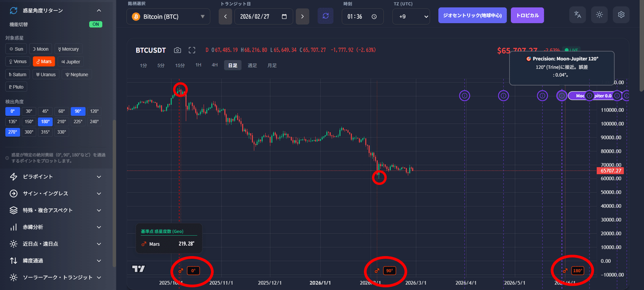This screenshot has height=290, width=644.
Task: Switch to the 5分 timeframe tab
Action: tap(161, 65)
